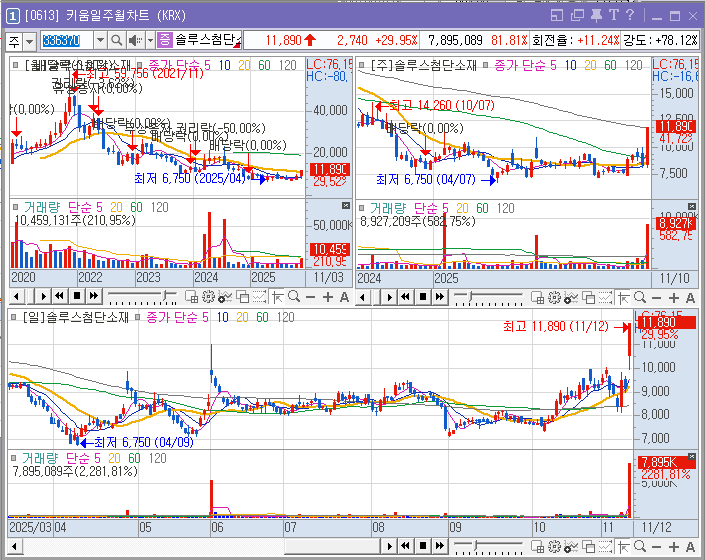Click the T font icon in the title bar
The width and height of the screenshot is (705, 560).
pyautogui.click(x=614, y=15)
